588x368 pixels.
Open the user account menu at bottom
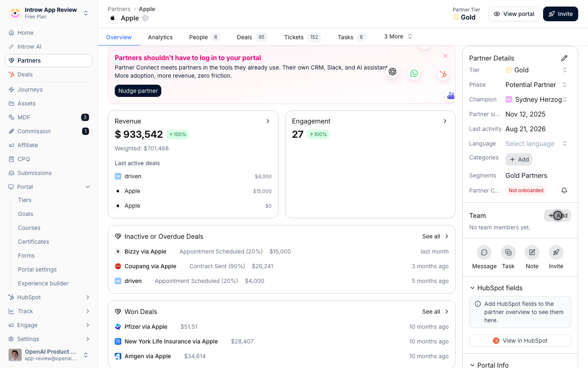pos(49,355)
